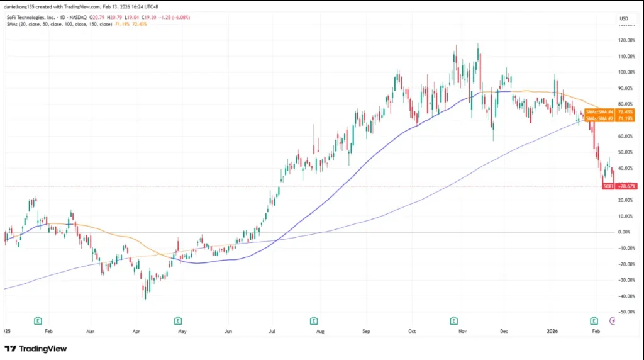Image resolution: width=644 pixels, height=360 pixels.
Task: Click the Oct label on time axis
Action: (412, 331)
